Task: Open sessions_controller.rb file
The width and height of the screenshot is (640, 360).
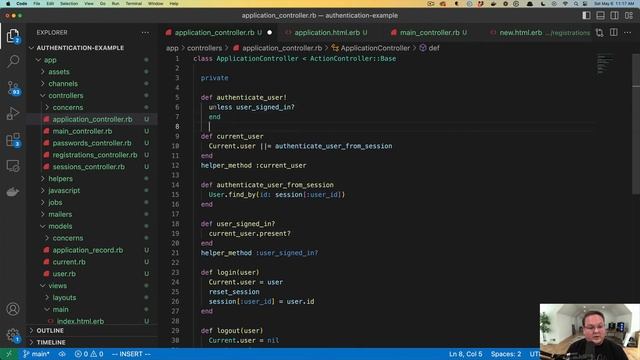Action: [89, 167]
